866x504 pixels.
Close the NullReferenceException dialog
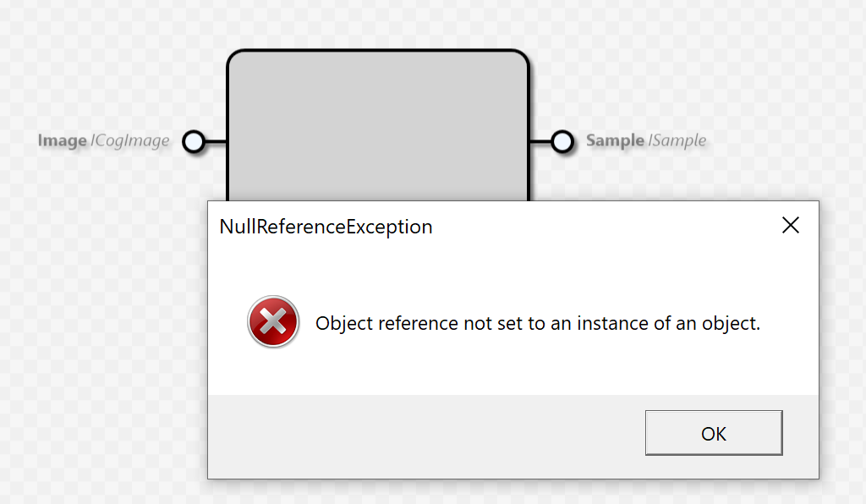791,226
